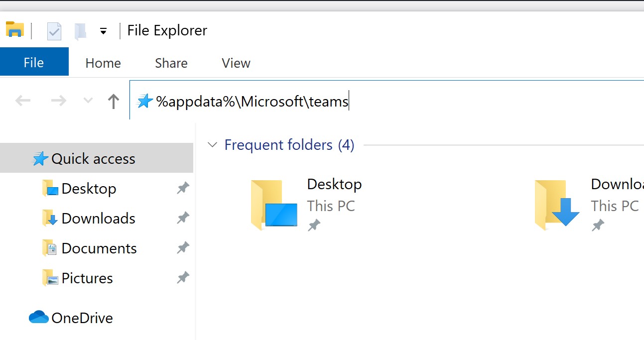Viewport: 644px width, 340px height.
Task: Open OneDrive from the navigation pane
Action: (x=82, y=318)
